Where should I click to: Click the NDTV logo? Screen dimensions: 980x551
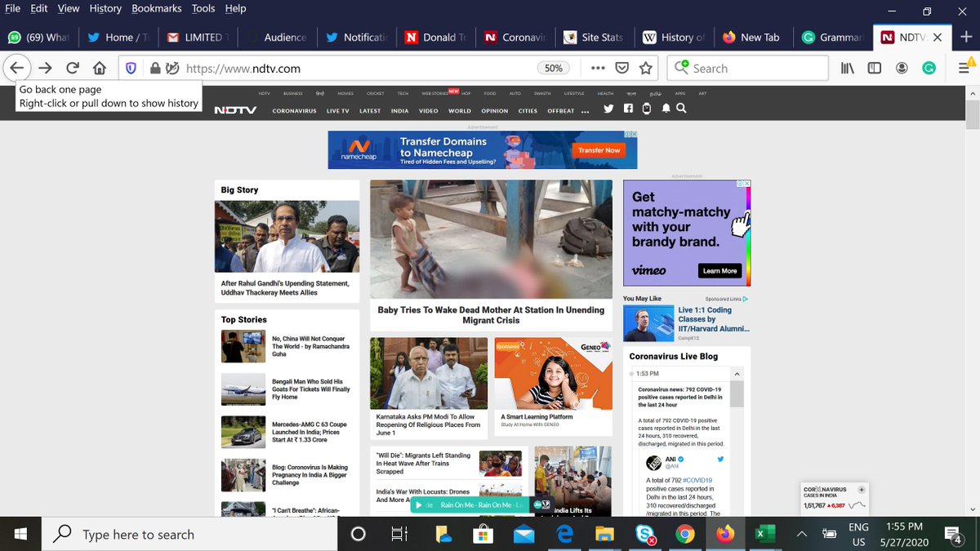pyautogui.click(x=235, y=110)
